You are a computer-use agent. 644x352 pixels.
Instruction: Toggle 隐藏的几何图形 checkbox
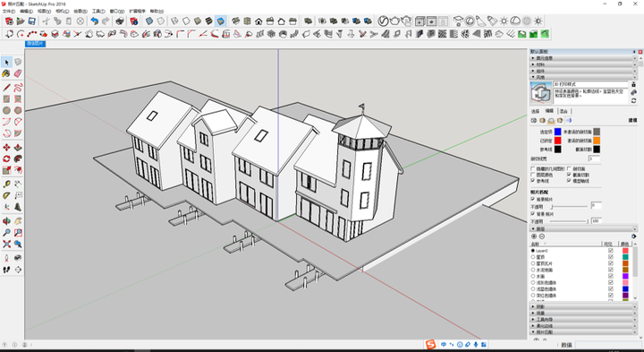click(x=533, y=169)
